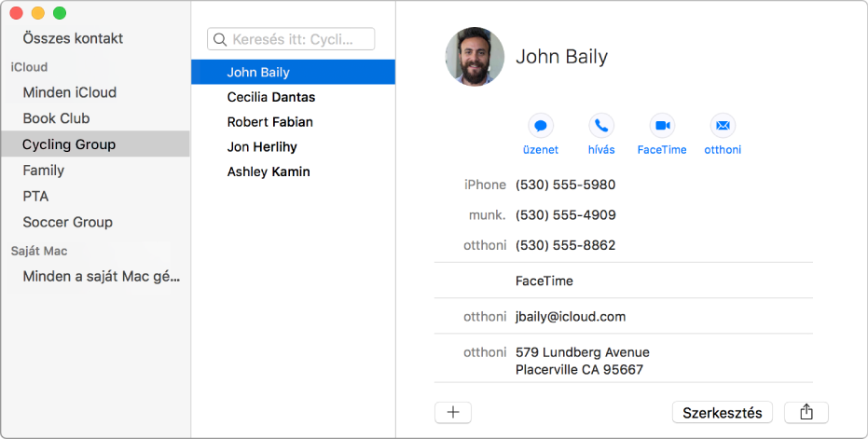Click the share icon button
Viewport: 868px width, 439px height.
[x=806, y=412]
